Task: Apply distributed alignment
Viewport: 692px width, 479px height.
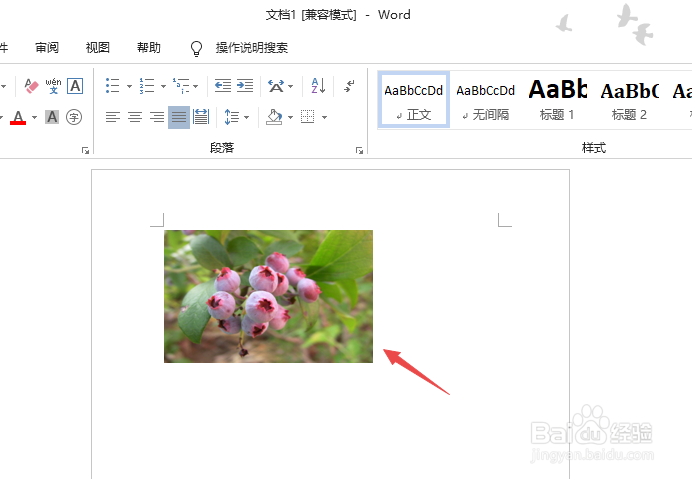Action: [x=201, y=117]
